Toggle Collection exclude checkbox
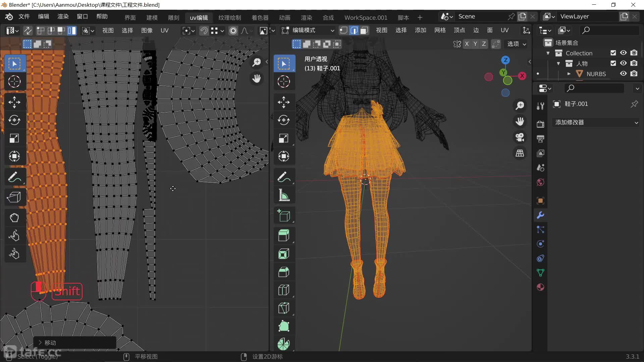This screenshot has width=644, height=362. (x=613, y=53)
